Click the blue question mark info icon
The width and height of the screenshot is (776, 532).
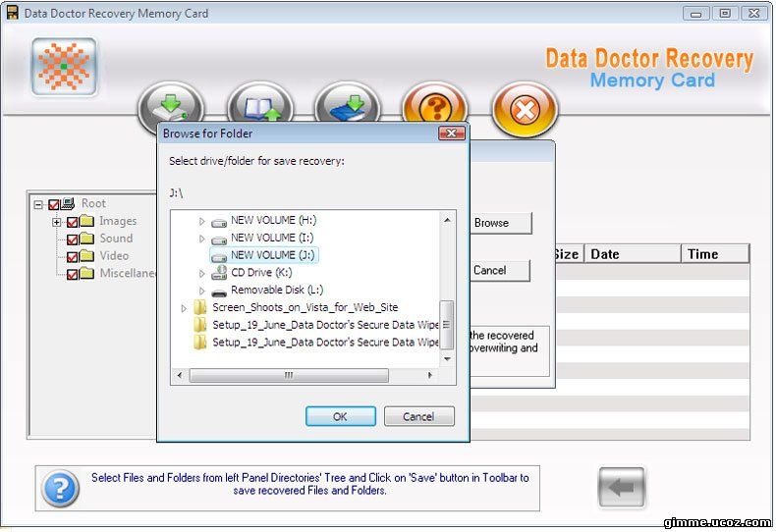[x=60, y=489]
